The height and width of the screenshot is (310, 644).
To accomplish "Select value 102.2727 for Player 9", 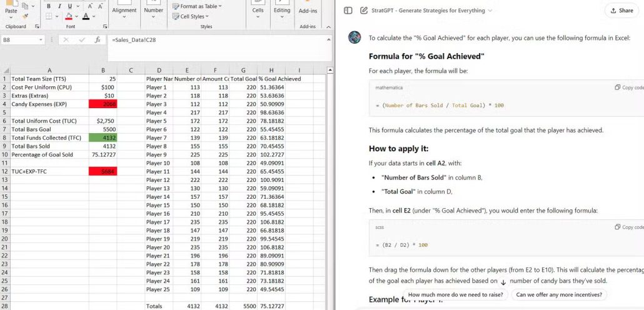I will pyautogui.click(x=271, y=155).
